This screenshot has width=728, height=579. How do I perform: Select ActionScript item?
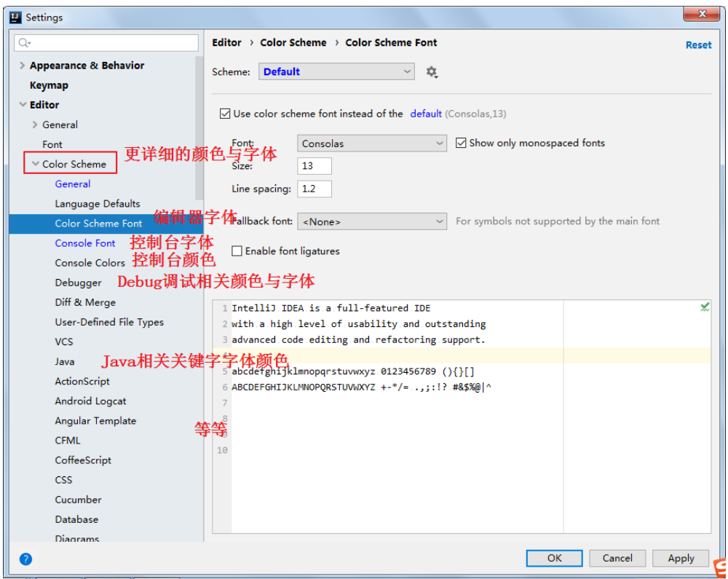[82, 381]
